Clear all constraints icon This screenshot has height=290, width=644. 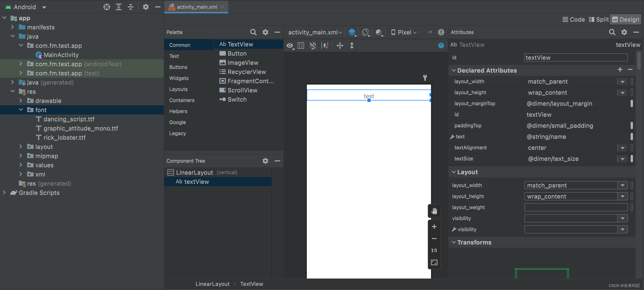[325, 45]
